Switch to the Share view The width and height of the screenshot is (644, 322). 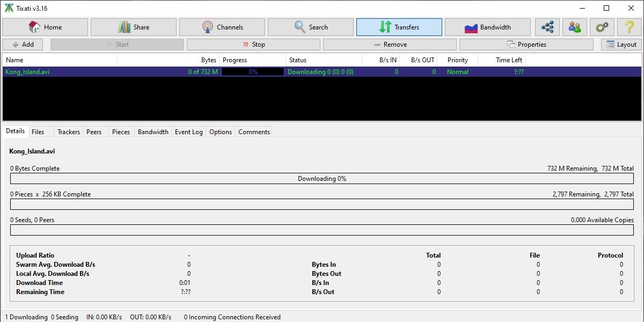134,27
